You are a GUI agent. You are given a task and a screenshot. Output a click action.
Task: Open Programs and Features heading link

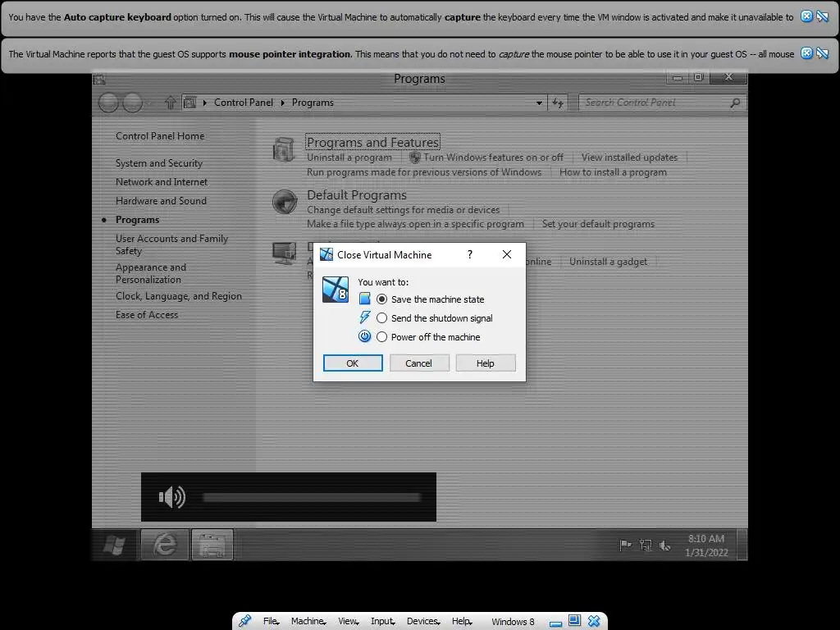pyautogui.click(x=373, y=143)
